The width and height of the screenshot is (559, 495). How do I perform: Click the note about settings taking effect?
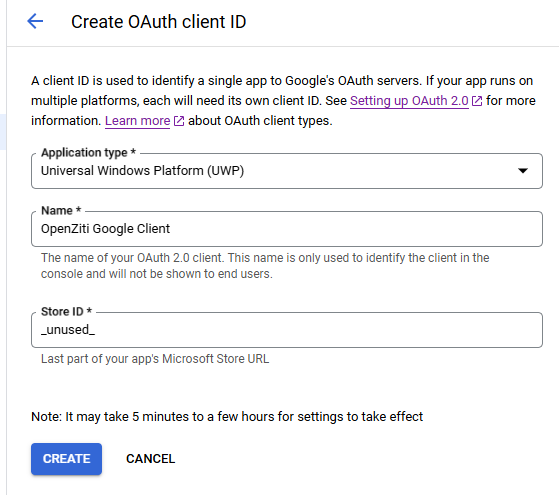tap(227, 417)
